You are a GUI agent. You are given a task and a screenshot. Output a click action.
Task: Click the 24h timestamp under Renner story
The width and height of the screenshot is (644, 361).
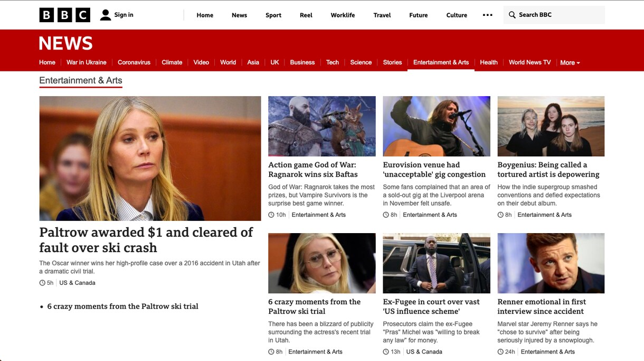point(506,351)
